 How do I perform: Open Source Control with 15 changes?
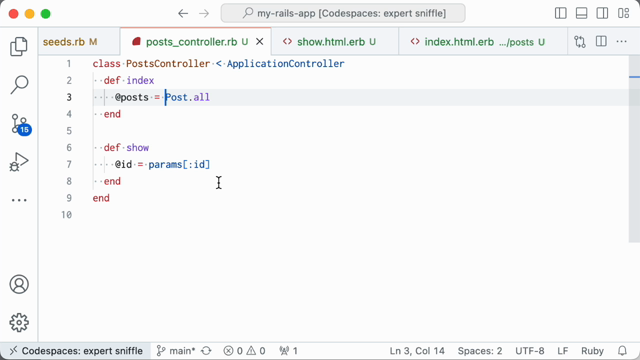pyautogui.click(x=20, y=124)
